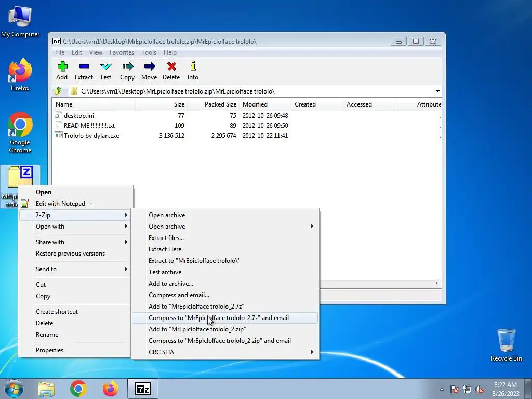Choose Add to "MrEpiclolface trololo_2.zip"

pyautogui.click(x=225, y=329)
